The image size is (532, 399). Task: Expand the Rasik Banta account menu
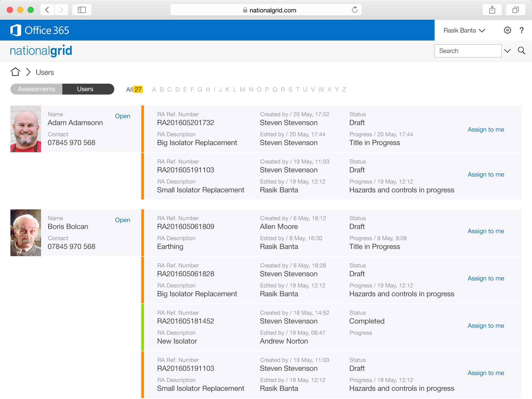click(x=464, y=30)
